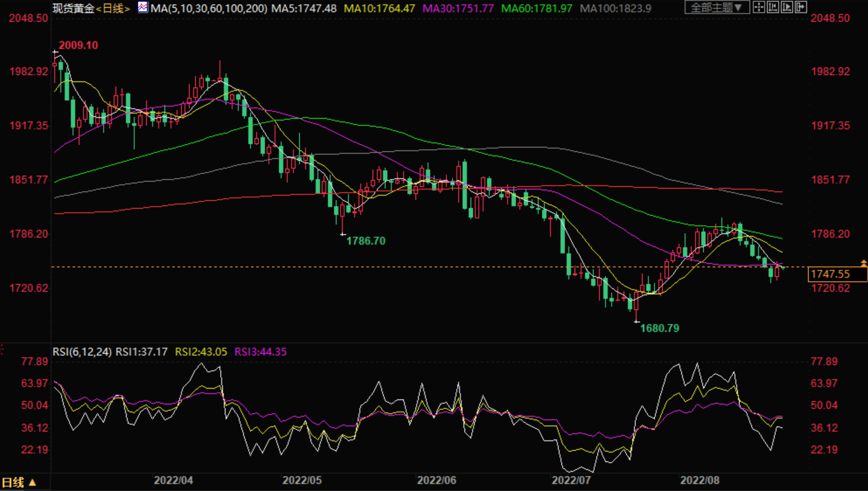This screenshot has width=868, height=491.
Task: Click the left RSI axis 22.19 label
Action: [x=34, y=450]
